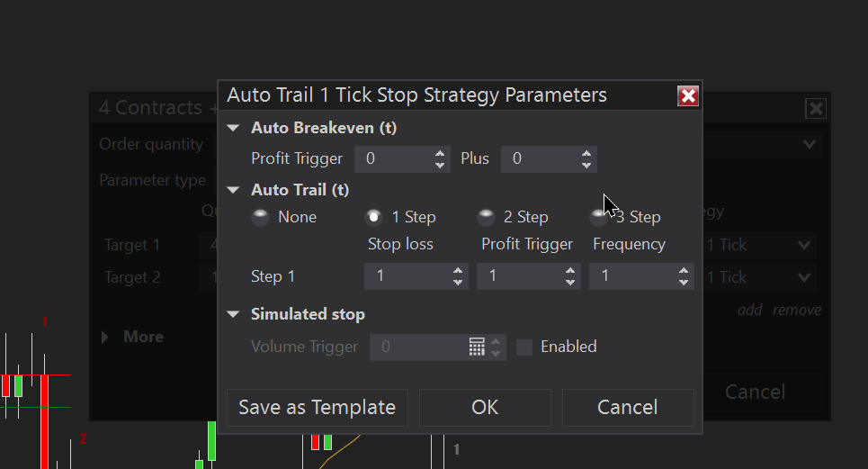Close the Auto Trail Strategy Parameters dialog
This screenshot has width=868, height=469.
tap(688, 95)
